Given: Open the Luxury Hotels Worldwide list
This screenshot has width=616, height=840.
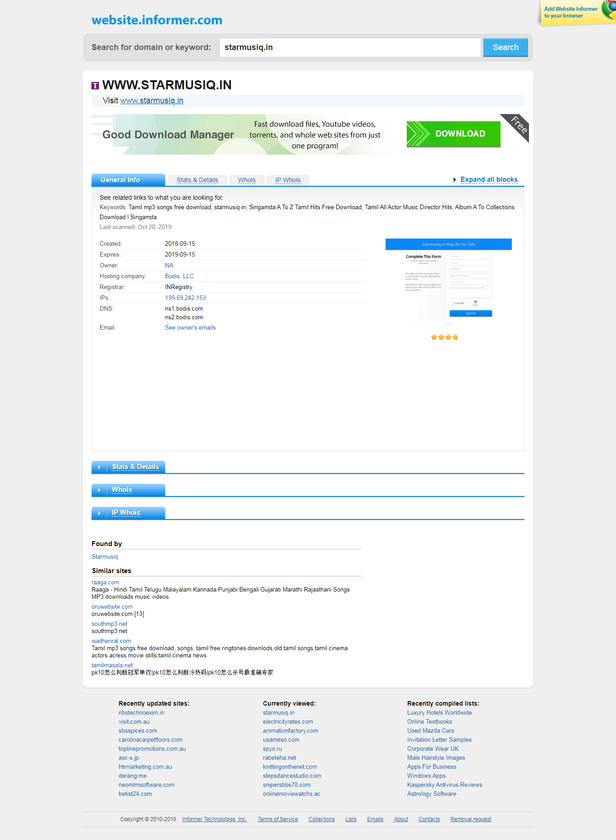Looking at the screenshot, I should pos(439,713).
